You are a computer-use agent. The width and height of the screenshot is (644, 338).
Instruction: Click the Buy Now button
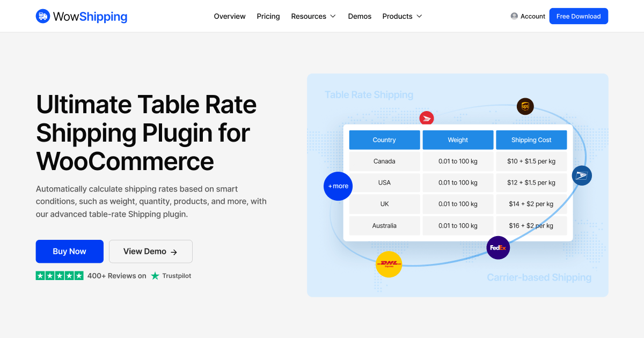coord(70,251)
